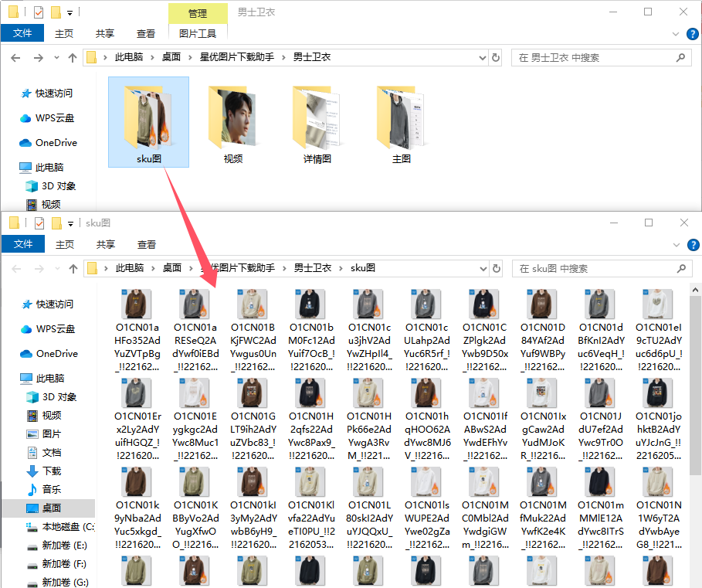Select 3D 对象 in 男士卫衣 window sidebar
The image size is (702, 588).
click(51, 186)
